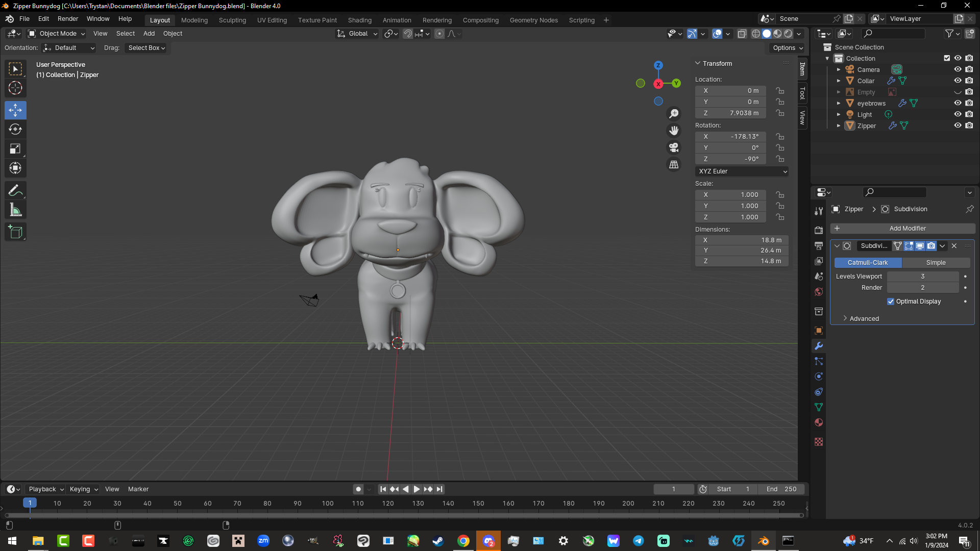Toggle Optimal Display checkbox
Viewport: 980px width, 551px height.
[x=891, y=302]
